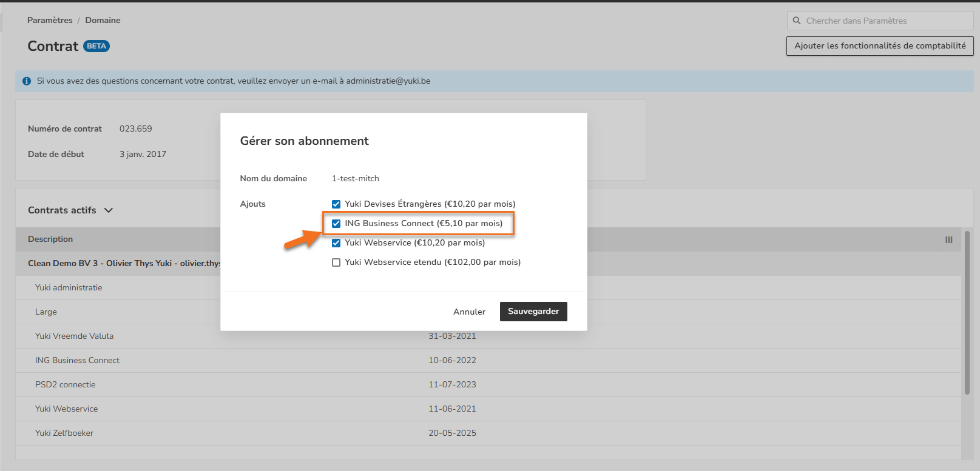Select the Yuki Zelfboeker row
This screenshot has width=980, height=471.
pyautogui.click(x=488, y=433)
